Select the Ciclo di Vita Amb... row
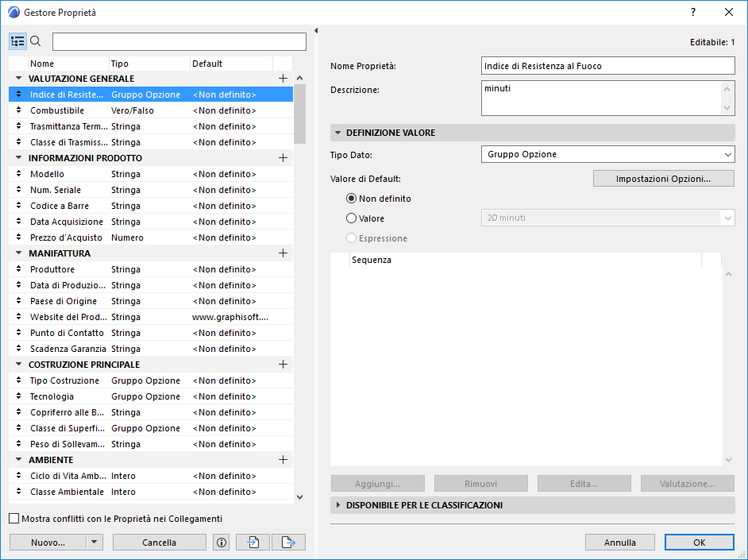Screen dimensions: 748x560 (151, 476)
